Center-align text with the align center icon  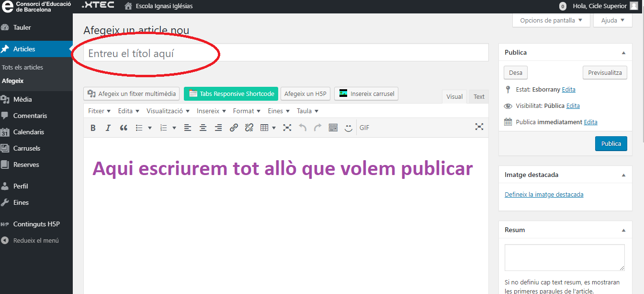pyautogui.click(x=203, y=128)
